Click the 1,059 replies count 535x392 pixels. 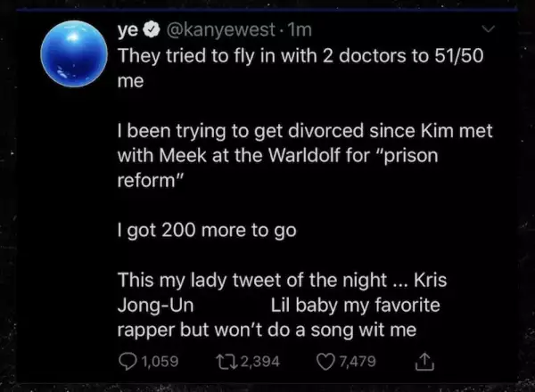(160, 362)
